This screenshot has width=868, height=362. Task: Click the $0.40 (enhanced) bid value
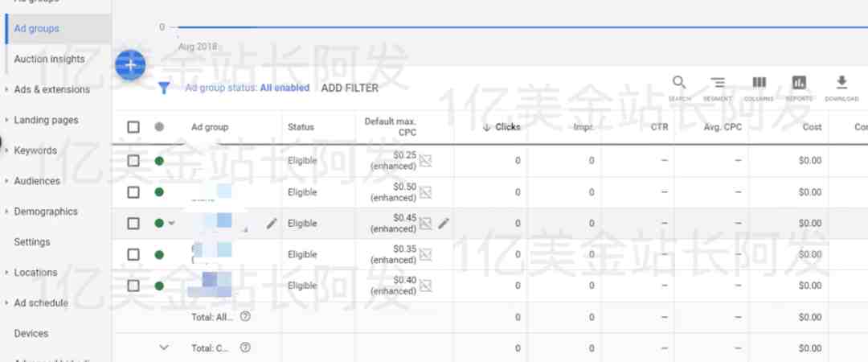click(394, 285)
